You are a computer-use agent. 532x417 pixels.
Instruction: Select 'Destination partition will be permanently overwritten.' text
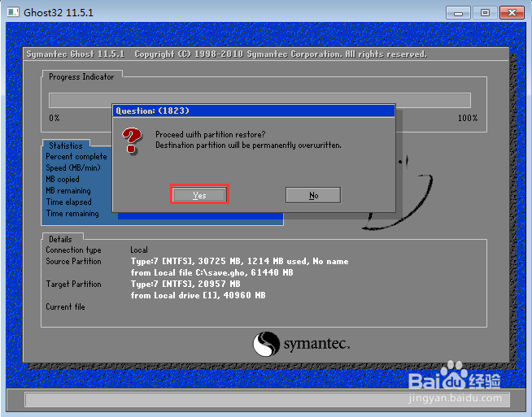pos(248,146)
